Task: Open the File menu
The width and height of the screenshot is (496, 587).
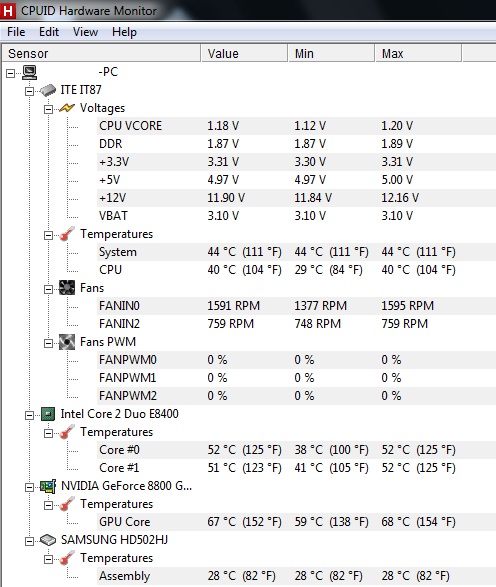Action: pos(16,32)
